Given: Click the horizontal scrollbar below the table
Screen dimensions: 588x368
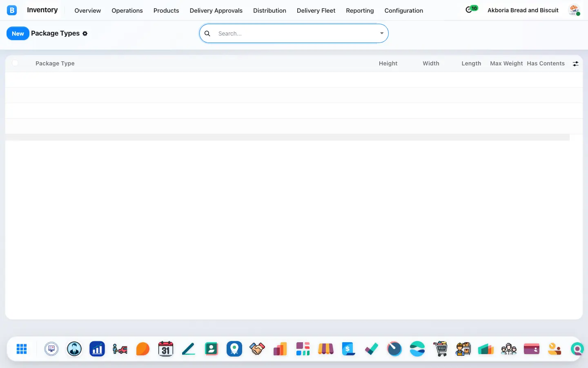Looking at the screenshot, I should (287, 137).
